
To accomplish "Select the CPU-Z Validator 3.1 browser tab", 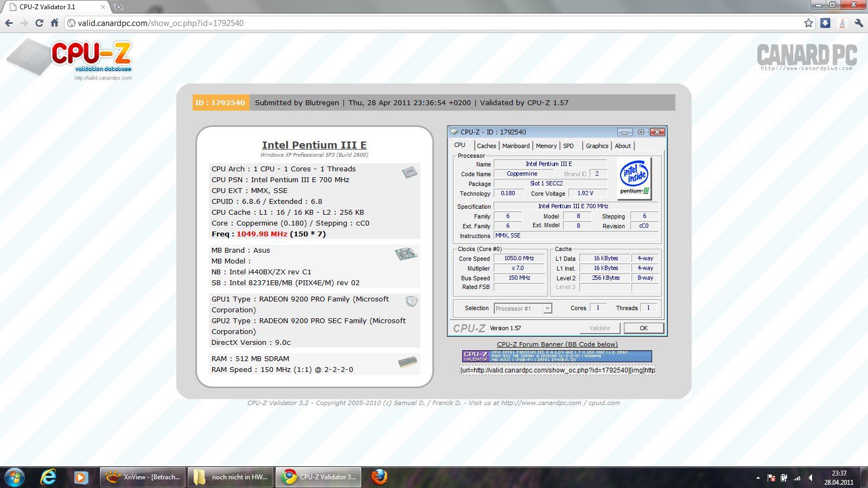I will (x=56, y=7).
